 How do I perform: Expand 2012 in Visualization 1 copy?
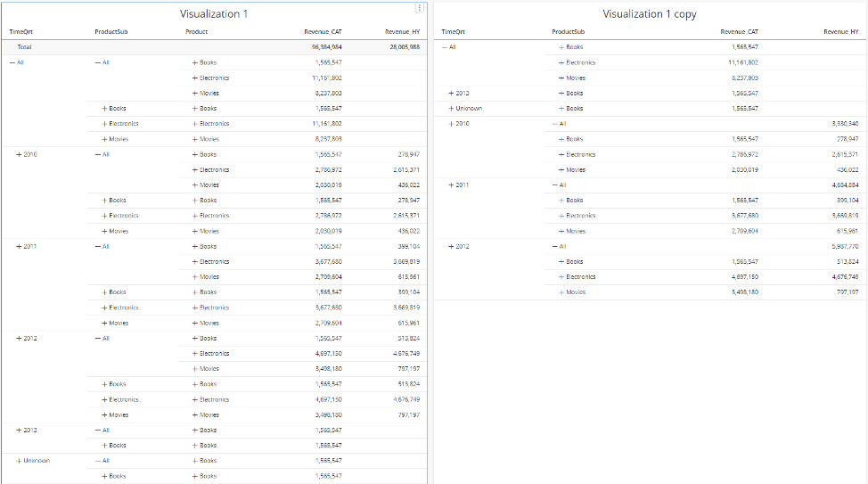click(x=452, y=247)
